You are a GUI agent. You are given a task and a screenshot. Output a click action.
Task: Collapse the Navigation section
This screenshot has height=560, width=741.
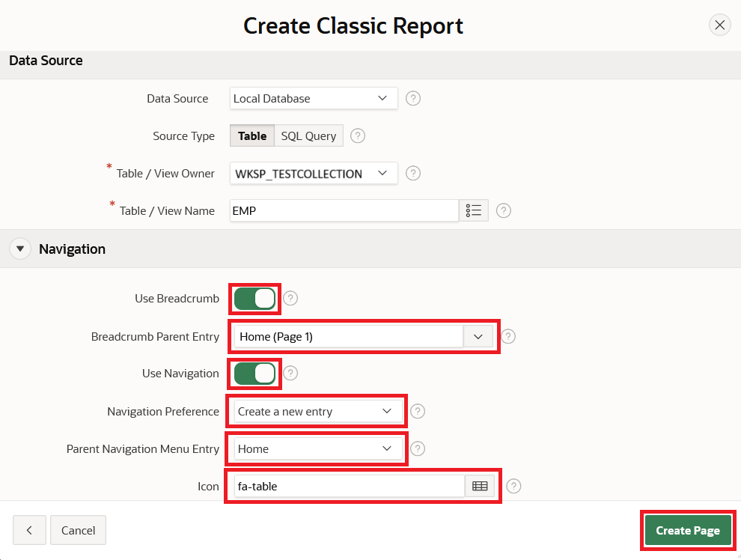pyautogui.click(x=20, y=249)
